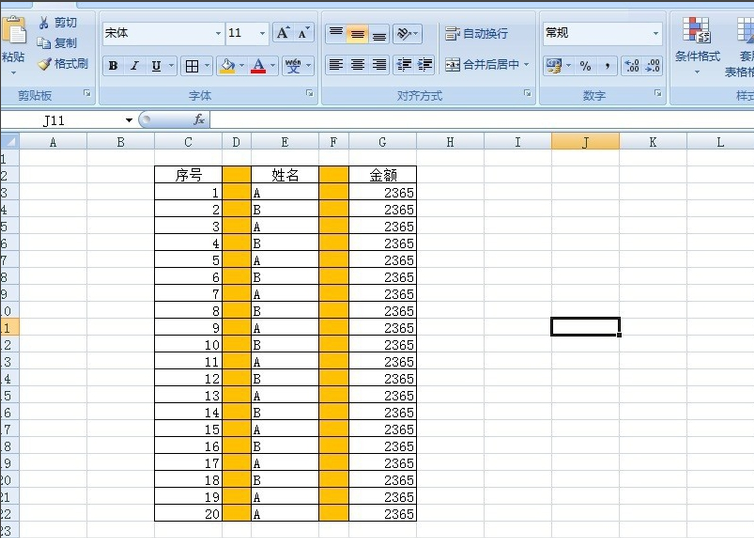The image size is (754, 538).
Task: Open the fill color dropdown arrow
Action: point(242,66)
